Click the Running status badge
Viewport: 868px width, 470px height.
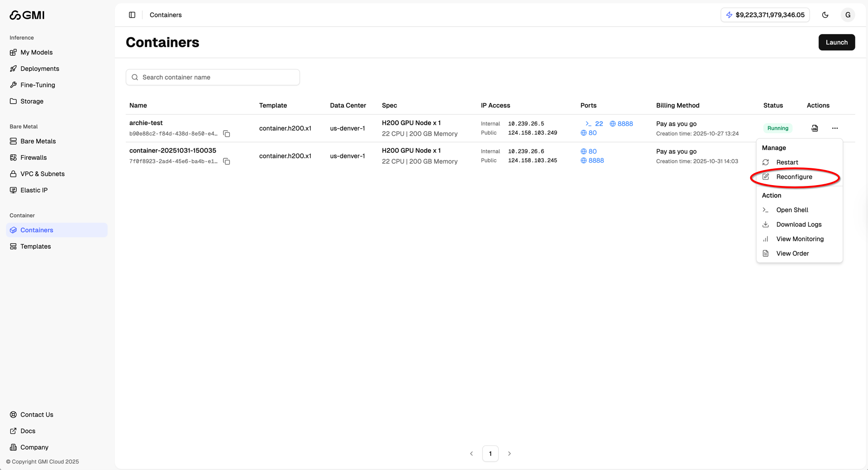[777, 128]
